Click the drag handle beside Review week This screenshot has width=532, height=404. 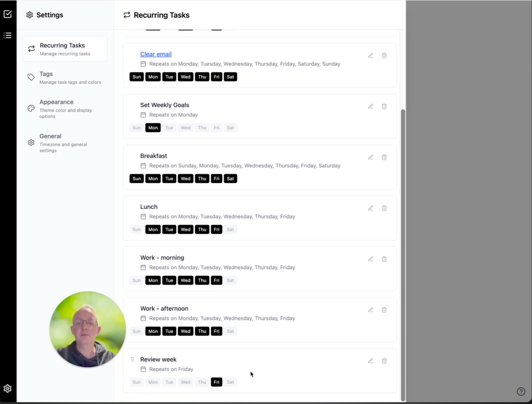click(132, 359)
